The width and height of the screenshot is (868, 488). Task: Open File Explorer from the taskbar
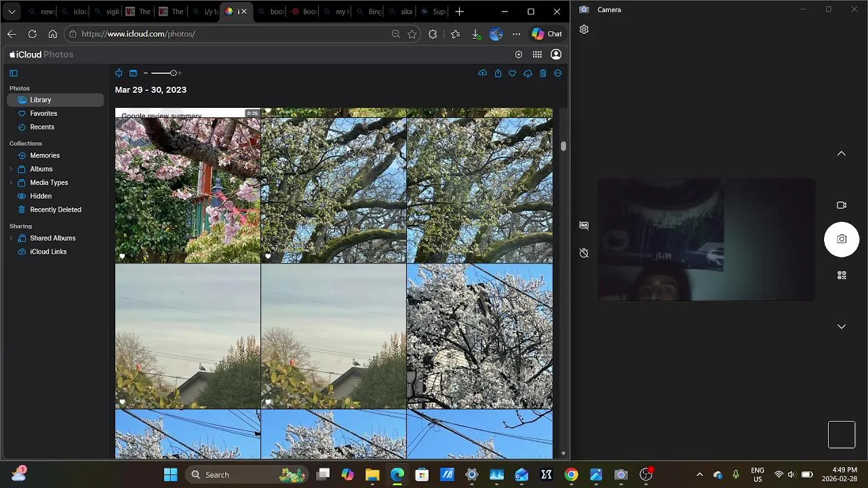[x=372, y=474]
